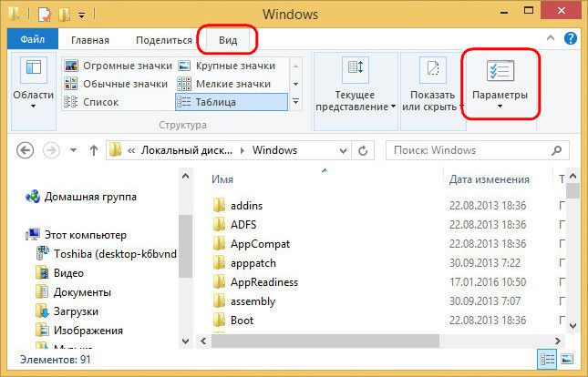Open the Параметры folder options icon
The image size is (588, 377).
click(x=500, y=71)
